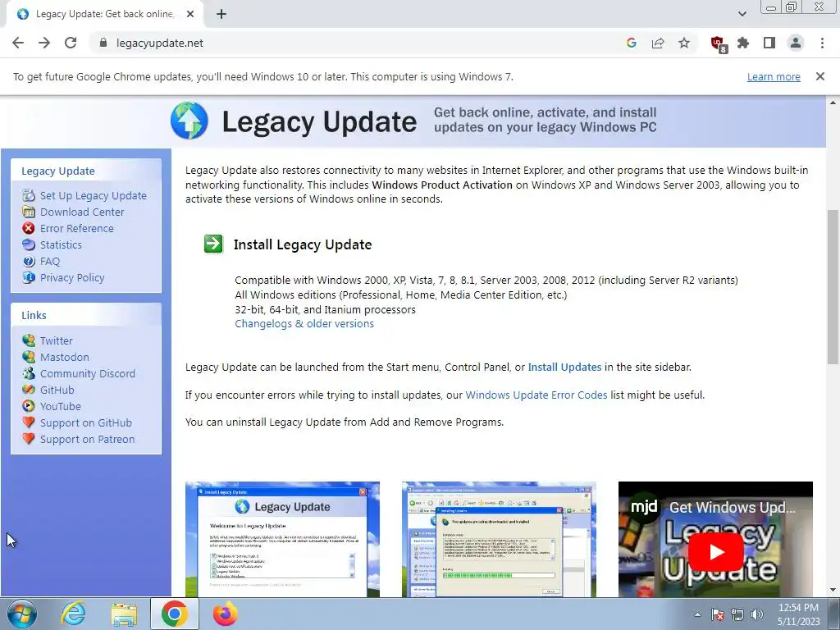Reload the legacyupdate.net page

(x=71, y=43)
